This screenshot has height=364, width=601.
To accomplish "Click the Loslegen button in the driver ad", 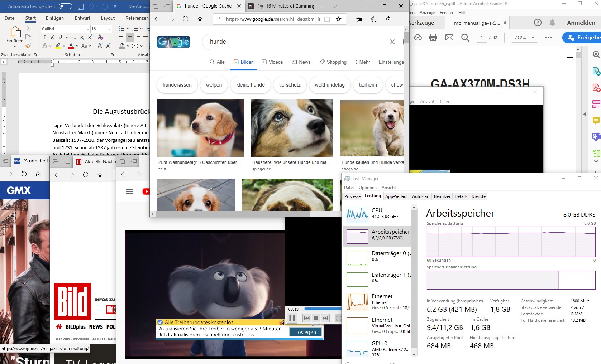I will pos(305,332).
